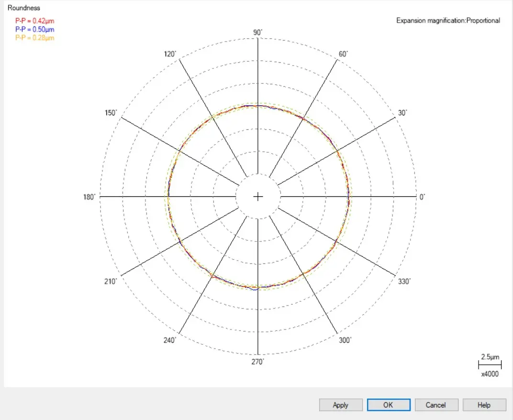The image size is (513, 420).
Task: Click the Expansion magnification:Proportional text
Action: (x=448, y=21)
